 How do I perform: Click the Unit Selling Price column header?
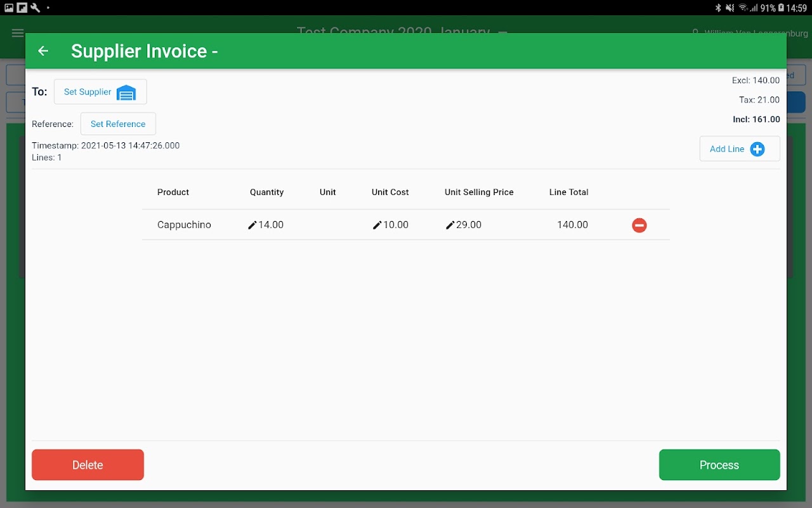point(479,192)
